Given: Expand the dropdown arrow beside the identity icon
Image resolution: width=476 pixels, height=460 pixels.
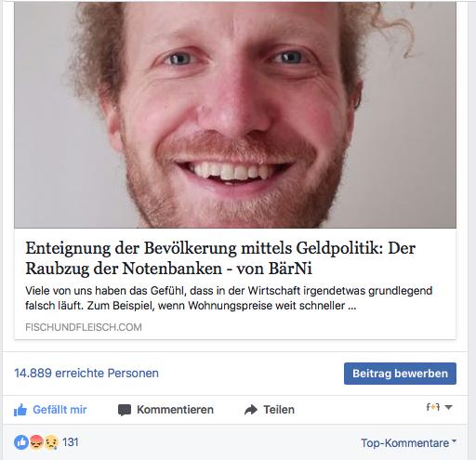Looking at the screenshot, I should pyautogui.click(x=448, y=407).
